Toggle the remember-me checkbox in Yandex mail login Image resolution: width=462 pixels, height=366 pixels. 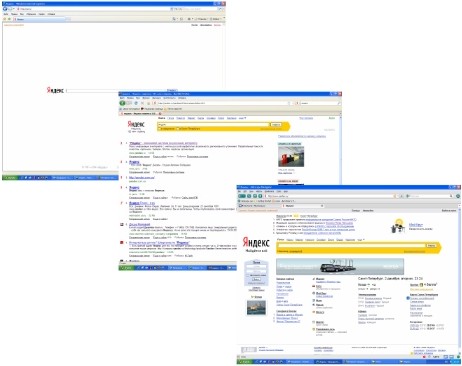(248, 275)
